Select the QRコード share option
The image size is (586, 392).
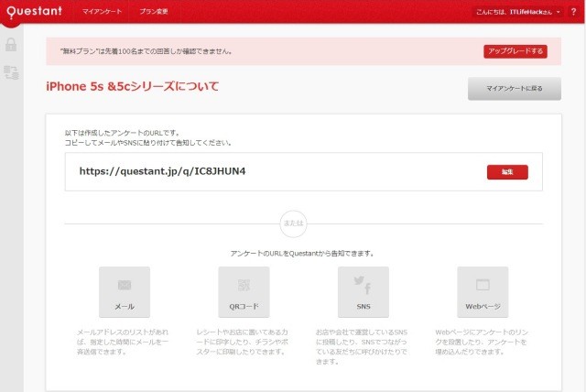(244, 292)
